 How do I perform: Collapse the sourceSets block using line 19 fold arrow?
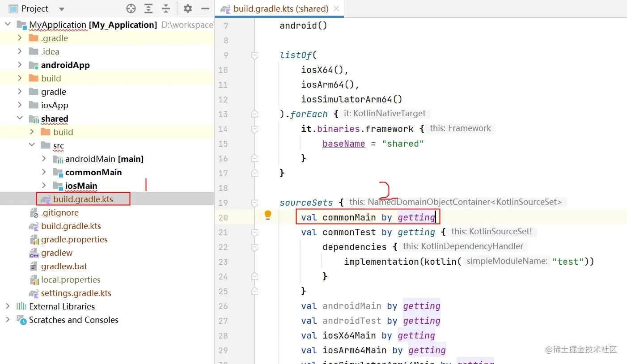point(255,202)
